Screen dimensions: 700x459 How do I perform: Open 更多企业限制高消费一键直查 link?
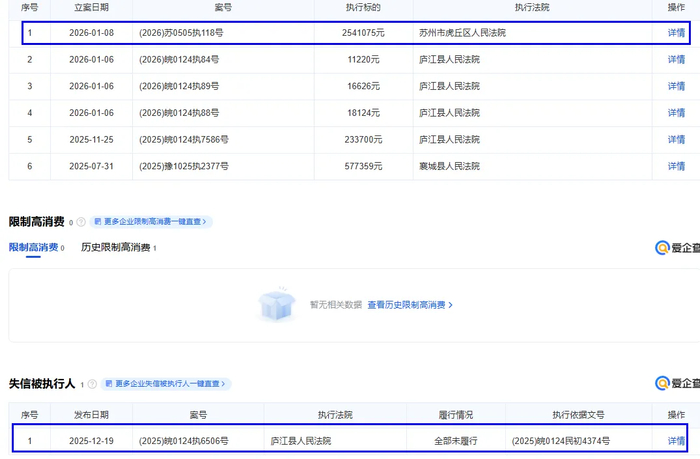tap(151, 221)
